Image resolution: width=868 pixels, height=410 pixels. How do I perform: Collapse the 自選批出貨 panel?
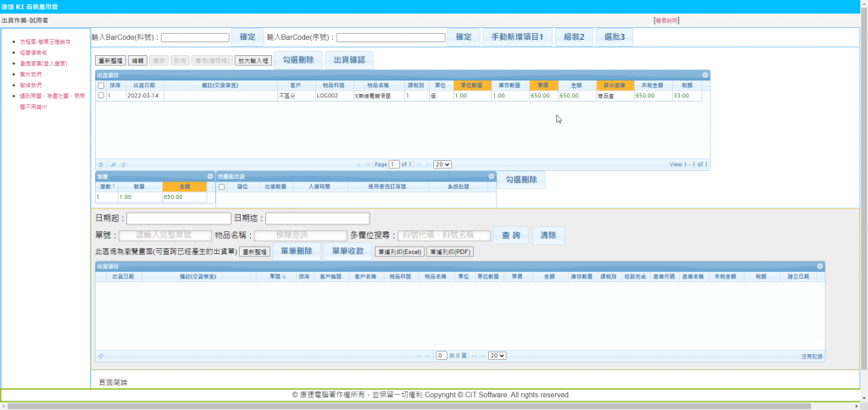click(x=490, y=176)
